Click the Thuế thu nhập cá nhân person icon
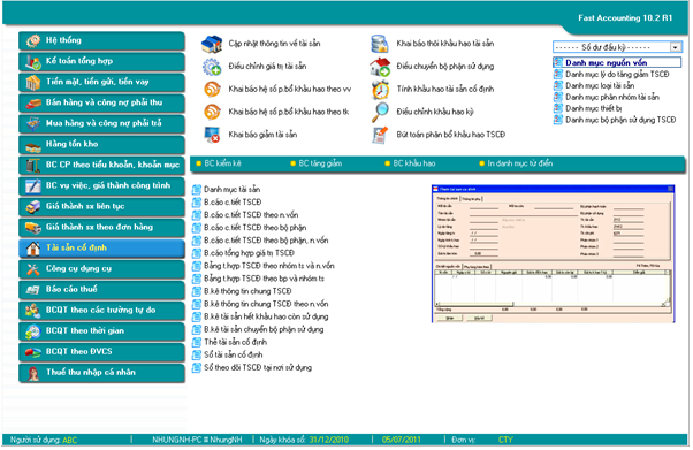This screenshot has width=693, height=450. (x=33, y=374)
